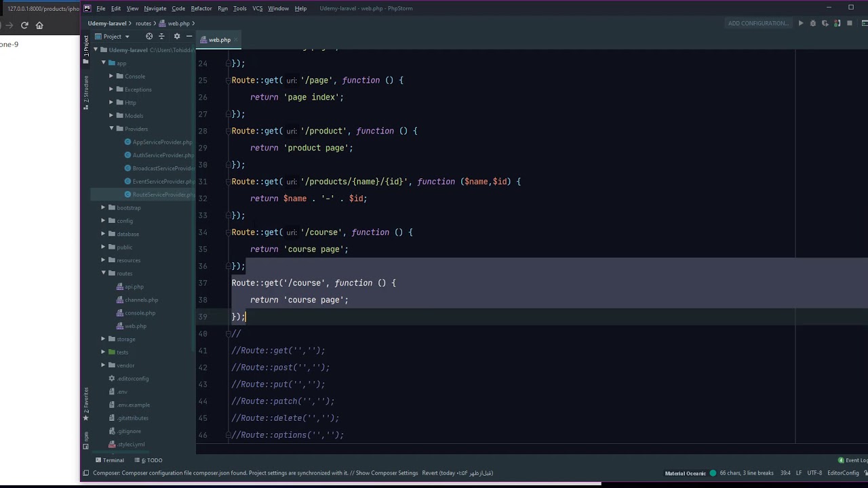Click ADD CONFIGURATION button

pyautogui.click(x=758, y=23)
